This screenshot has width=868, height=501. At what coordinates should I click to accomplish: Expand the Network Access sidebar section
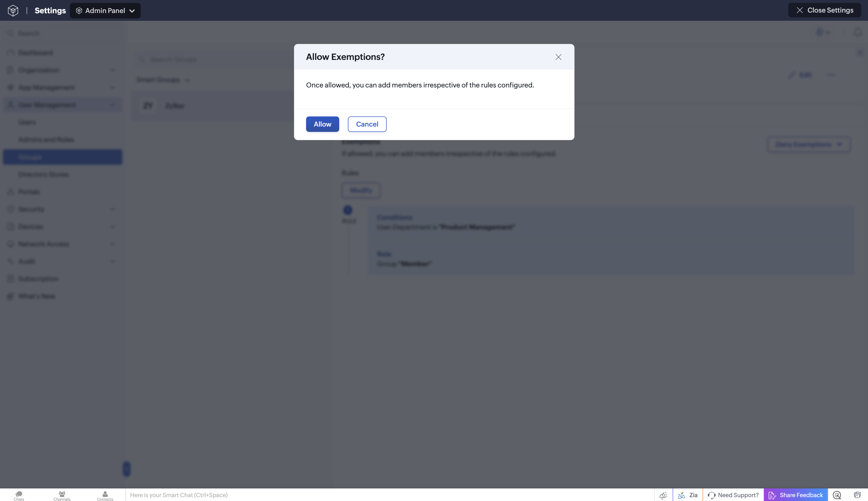pos(63,244)
